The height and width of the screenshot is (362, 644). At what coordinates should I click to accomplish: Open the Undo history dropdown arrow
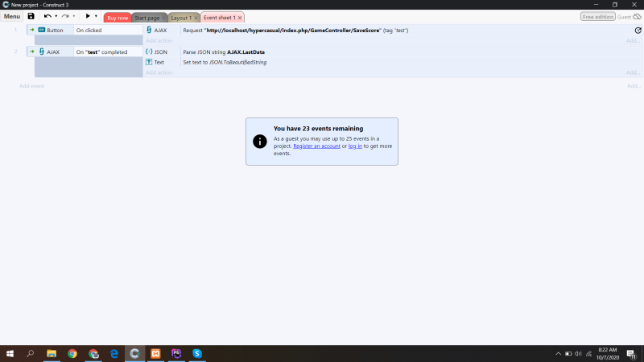tap(56, 16)
